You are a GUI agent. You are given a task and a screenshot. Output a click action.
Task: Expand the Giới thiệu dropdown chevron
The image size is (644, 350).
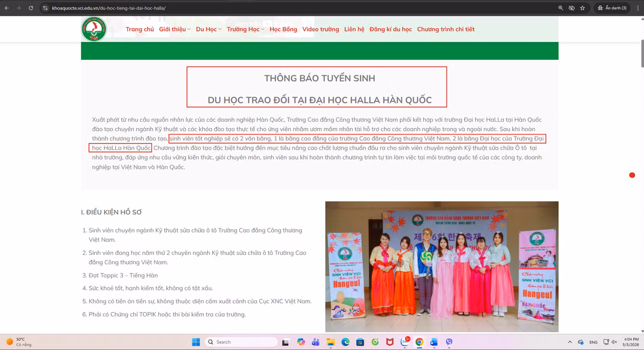click(x=189, y=29)
